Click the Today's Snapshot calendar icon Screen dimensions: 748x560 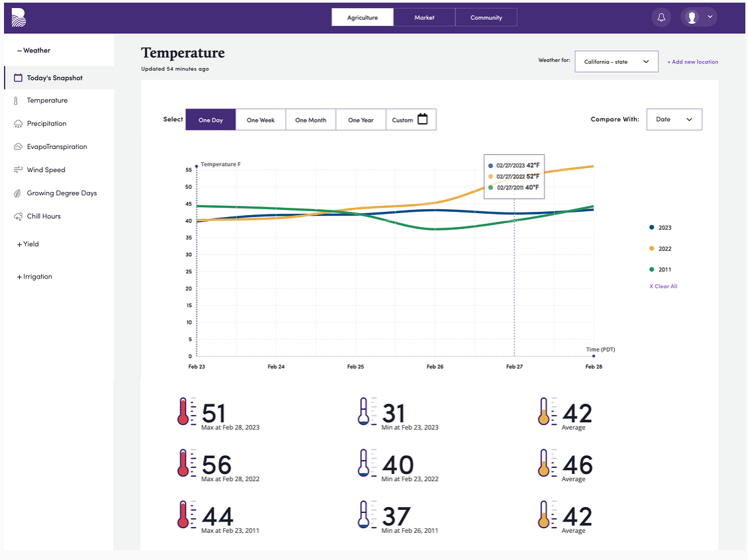pos(18,77)
